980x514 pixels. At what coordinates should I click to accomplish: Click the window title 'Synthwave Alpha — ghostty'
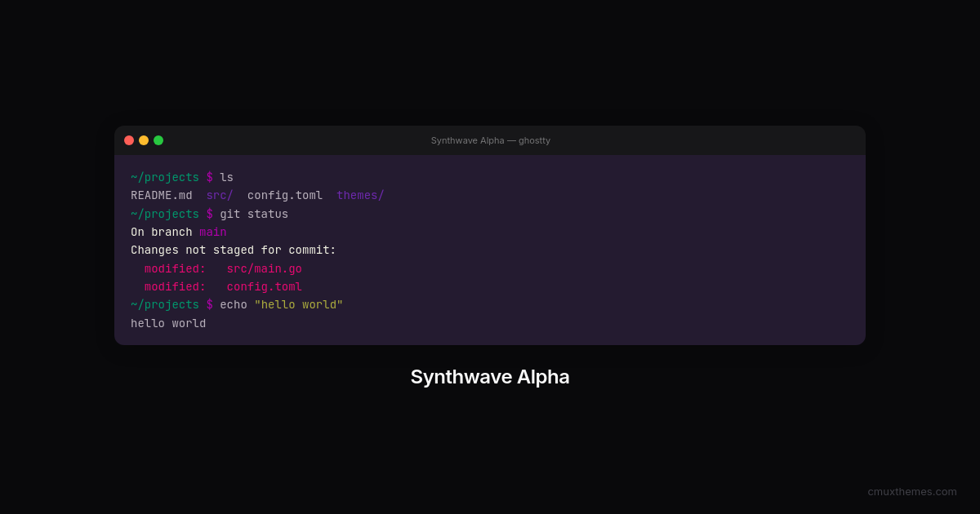pyautogui.click(x=491, y=140)
